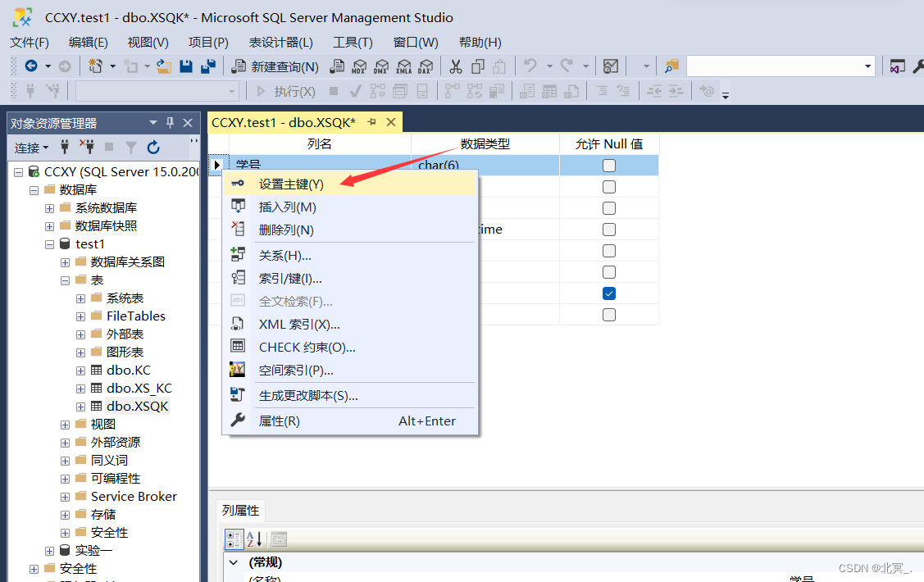
Task: Click the Open File folder icon
Action: 164,66
